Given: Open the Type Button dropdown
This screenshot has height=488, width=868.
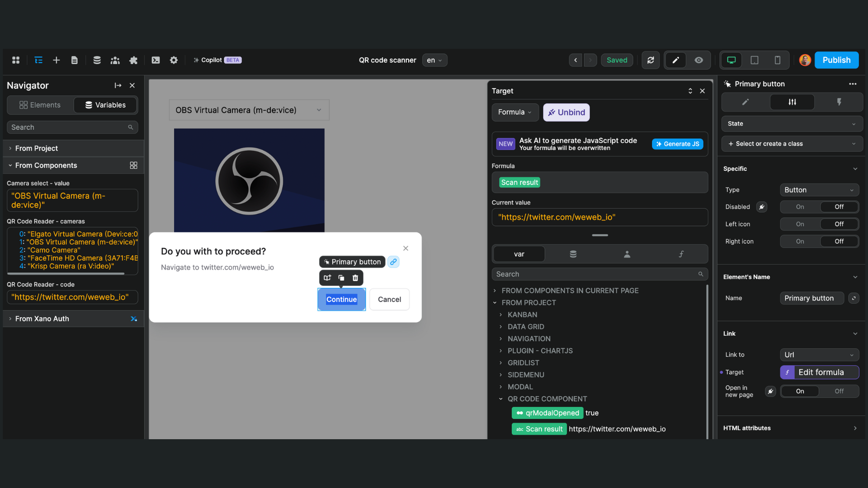Looking at the screenshot, I should coord(819,190).
